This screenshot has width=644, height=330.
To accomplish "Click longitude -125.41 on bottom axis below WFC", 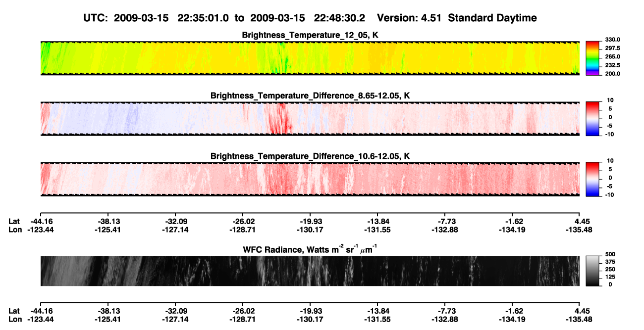I will (x=107, y=319).
